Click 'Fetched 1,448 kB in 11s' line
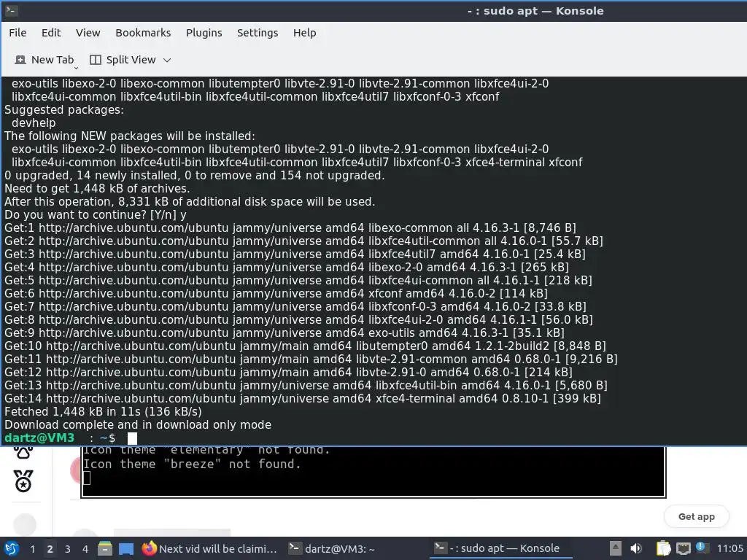747x560 pixels. (103, 411)
